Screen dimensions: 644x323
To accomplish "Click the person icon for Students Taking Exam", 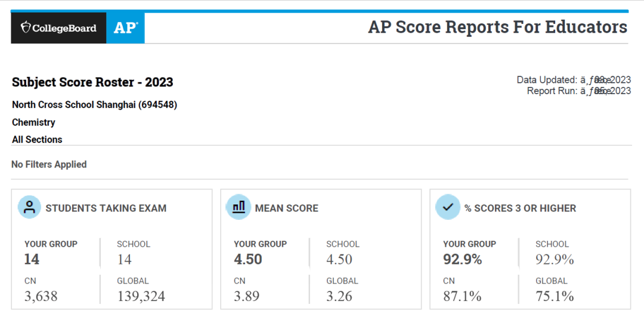I will coord(29,207).
